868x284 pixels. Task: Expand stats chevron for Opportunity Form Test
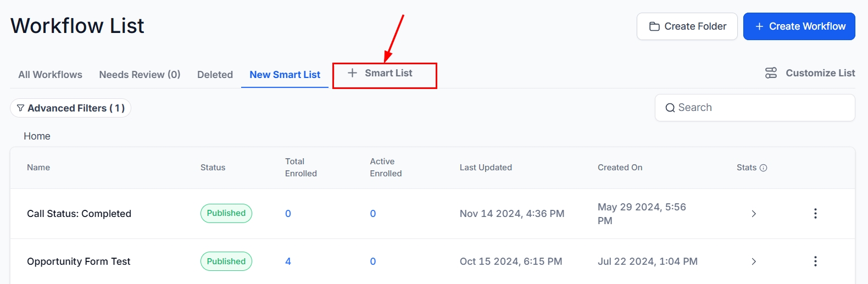pyautogui.click(x=754, y=261)
